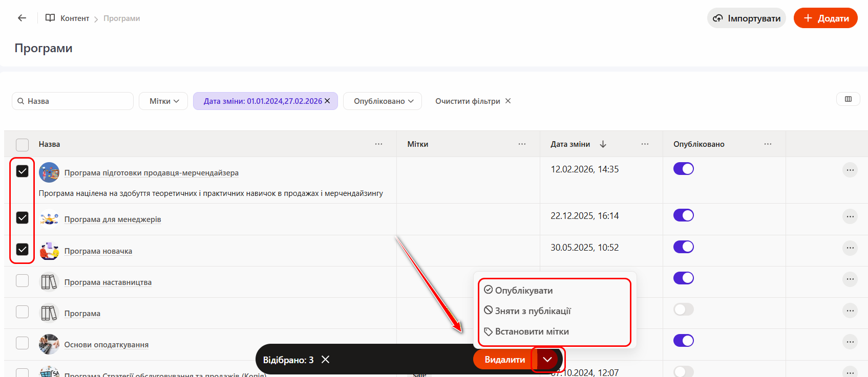Turn off publishing for Програма для менеджерів

tap(683, 215)
